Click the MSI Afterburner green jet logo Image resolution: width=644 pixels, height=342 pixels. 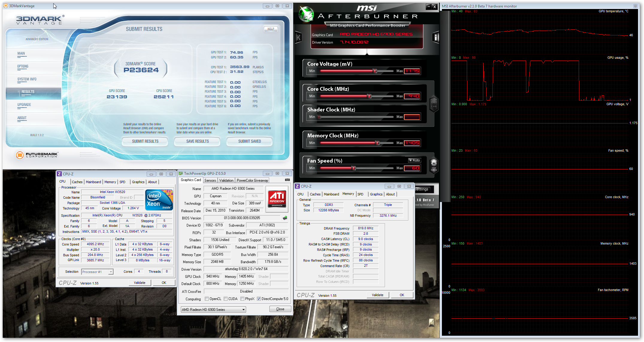(306, 14)
